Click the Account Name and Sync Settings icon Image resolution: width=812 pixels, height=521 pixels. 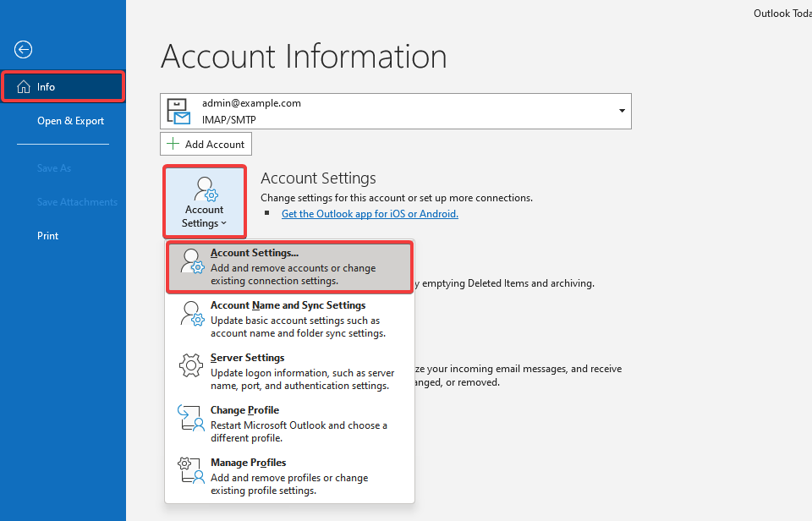pos(192,314)
